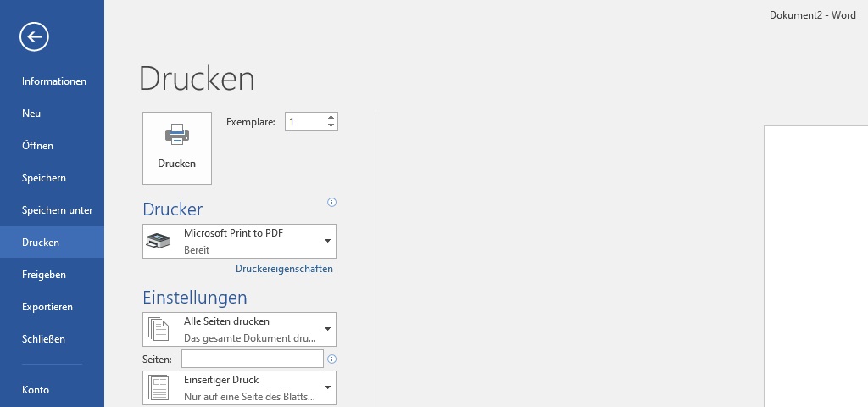
Task: Click the large Drucken printer button
Action: (176, 148)
